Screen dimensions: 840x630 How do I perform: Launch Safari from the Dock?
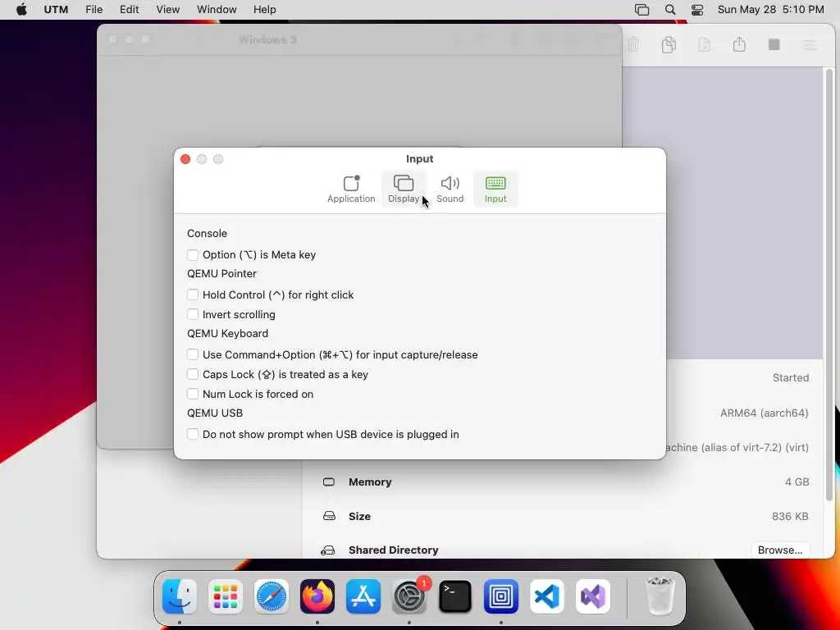pos(272,596)
